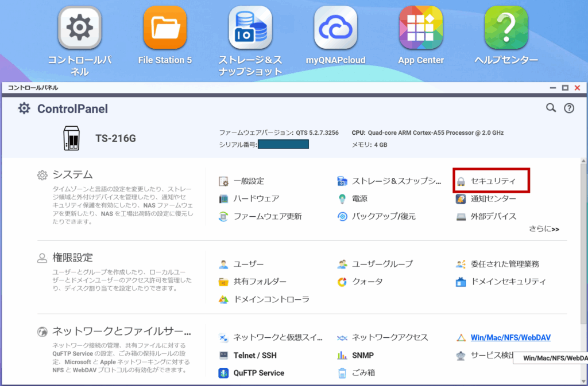
Task: Click the help question mark icon
Action: (569, 108)
